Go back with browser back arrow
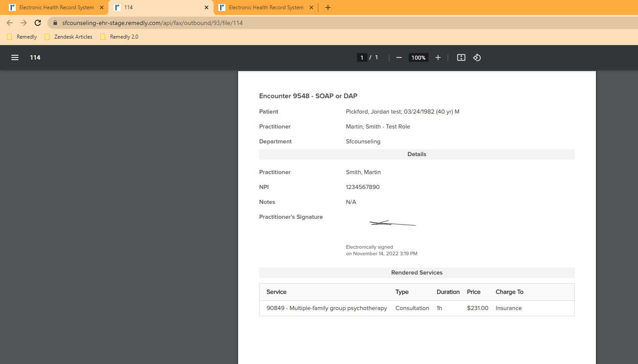Image resolution: width=638 pixels, height=364 pixels. [x=10, y=23]
